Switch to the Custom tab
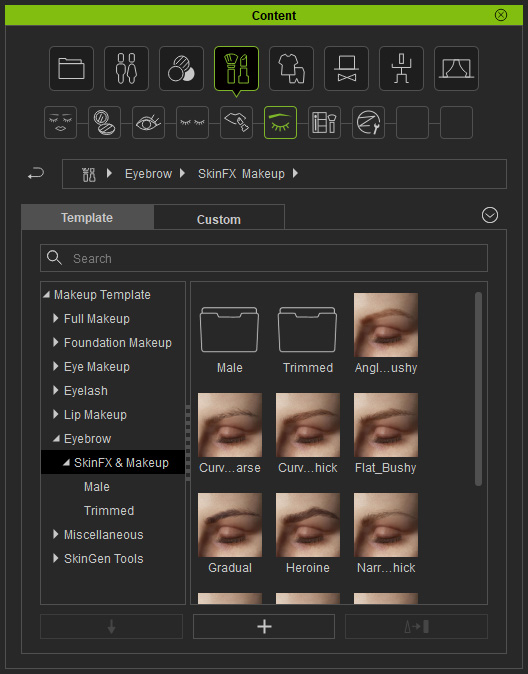The image size is (528, 674). coord(219,219)
